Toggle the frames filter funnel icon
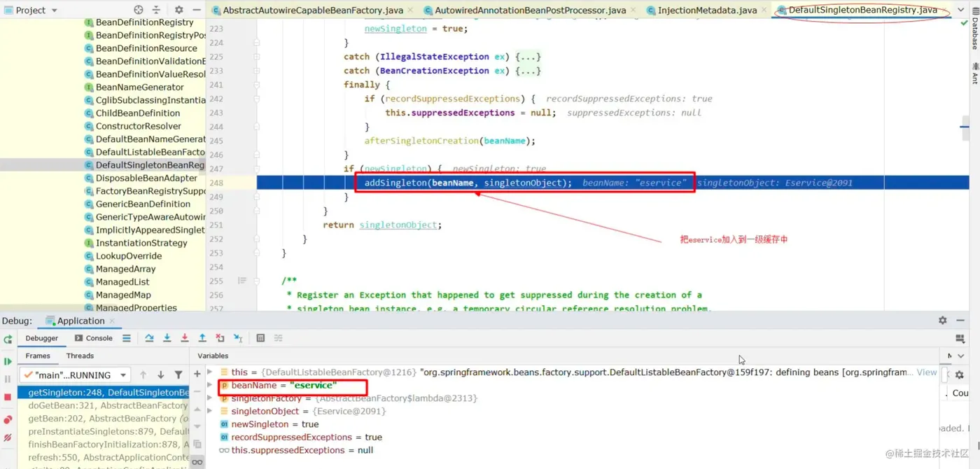980x469 pixels. pyautogui.click(x=178, y=374)
